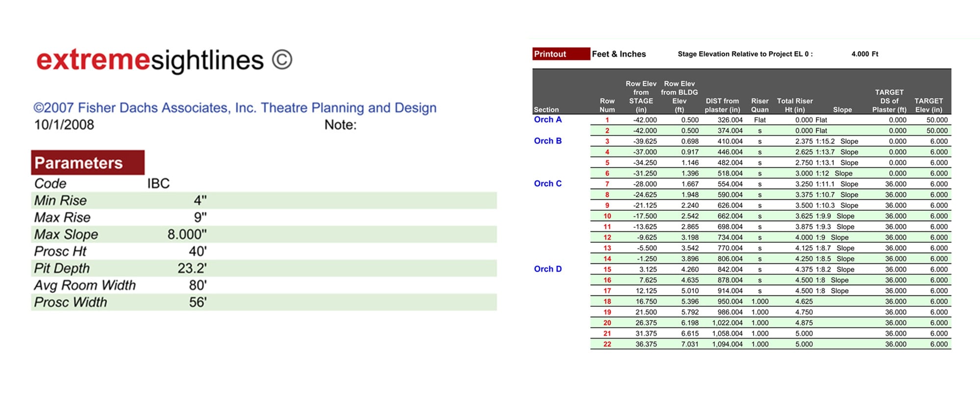Select the Orch A section label

pyautogui.click(x=548, y=120)
